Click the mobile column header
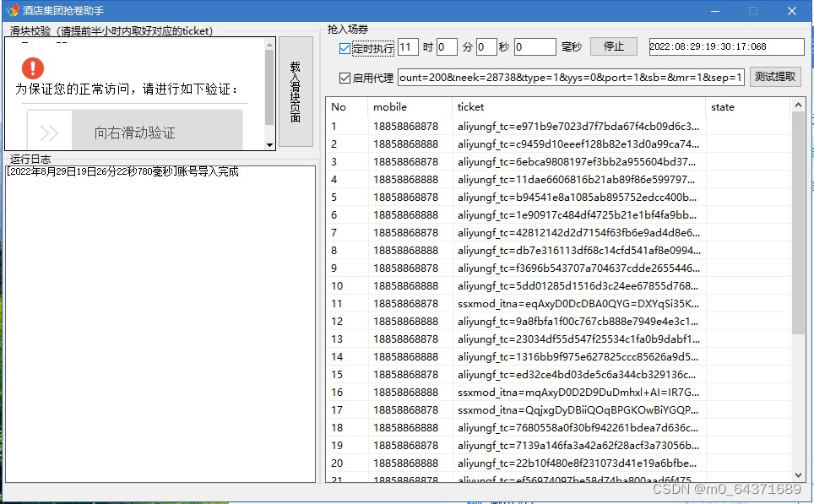Viewport: 814px width, 504px height. click(409, 106)
